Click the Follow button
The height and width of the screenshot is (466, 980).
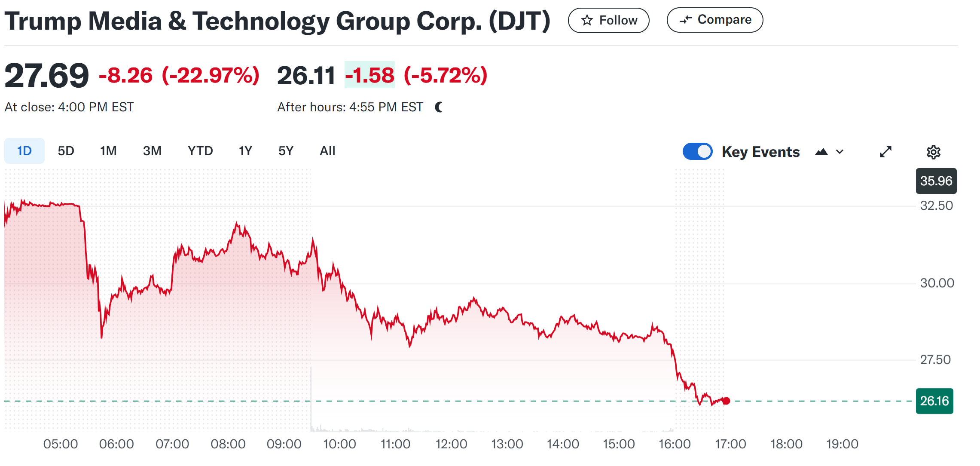click(609, 20)
